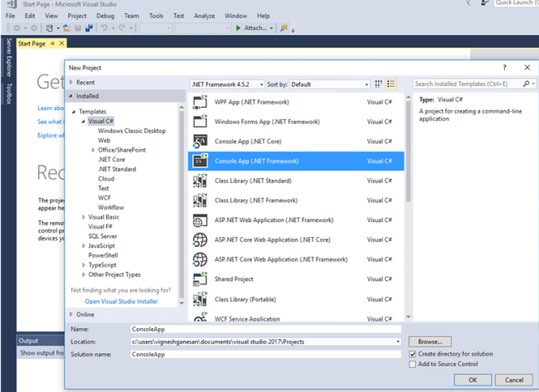Open the File menu
539x392 pixels.
coord(10,16)
